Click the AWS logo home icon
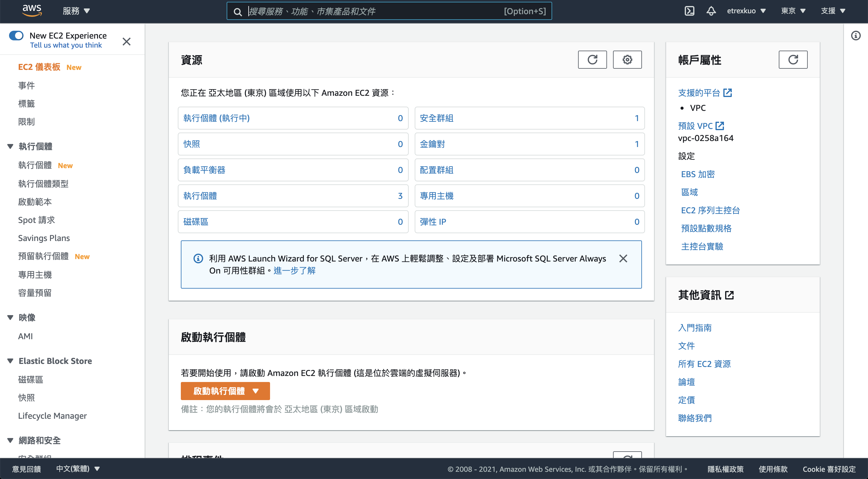The width and height of the screenshot is (868, 479). pyautogui.click(x=32, y=11)
